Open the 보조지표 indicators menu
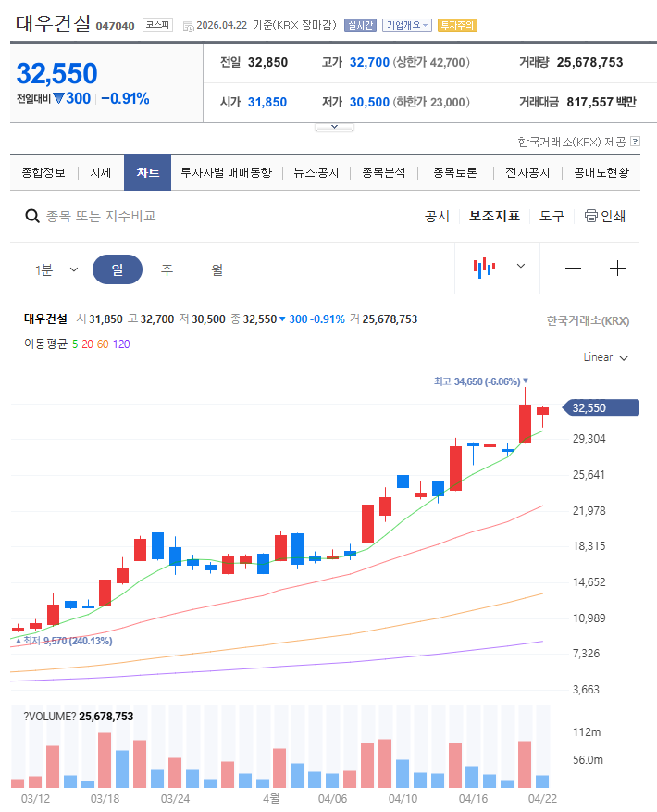The image size is (657, 812). point(494,216)
